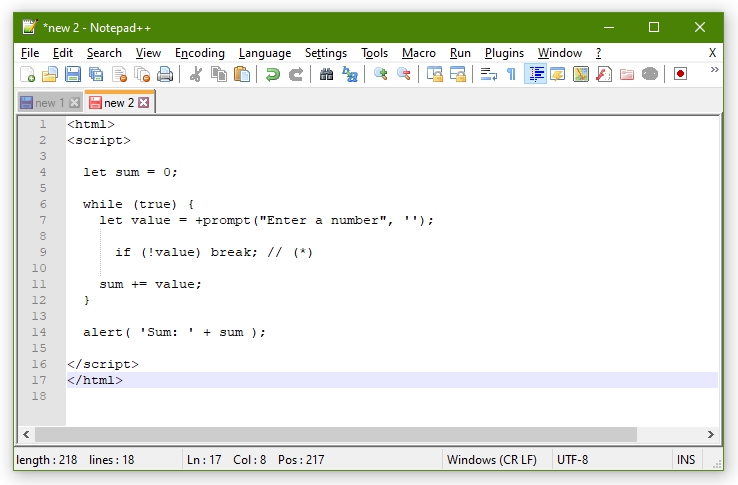Open the File menu

point(30,53)
